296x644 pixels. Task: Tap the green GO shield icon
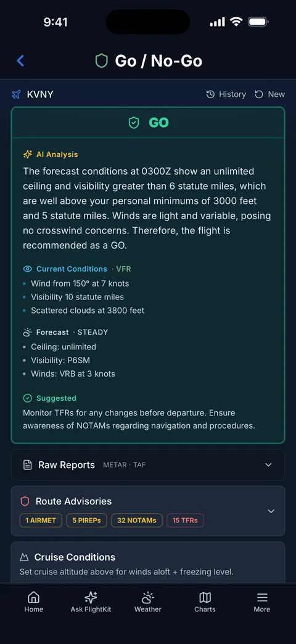[134, 122]
